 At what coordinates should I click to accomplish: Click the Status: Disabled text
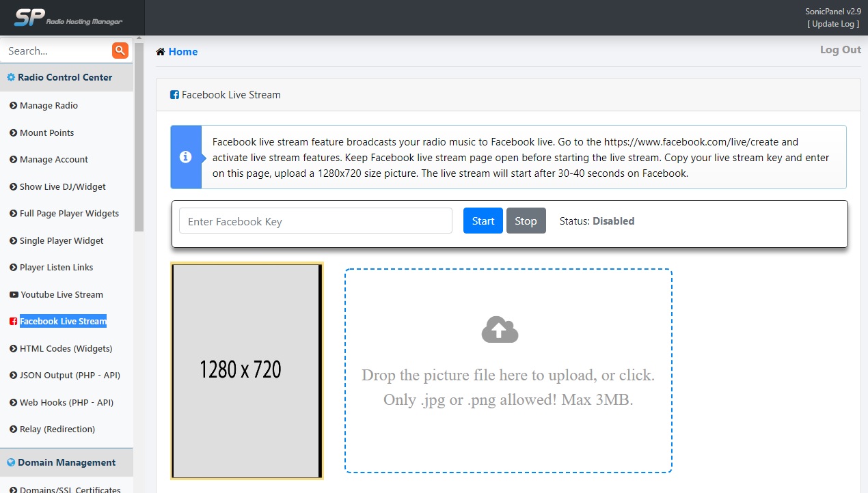[x=597, y=221]
